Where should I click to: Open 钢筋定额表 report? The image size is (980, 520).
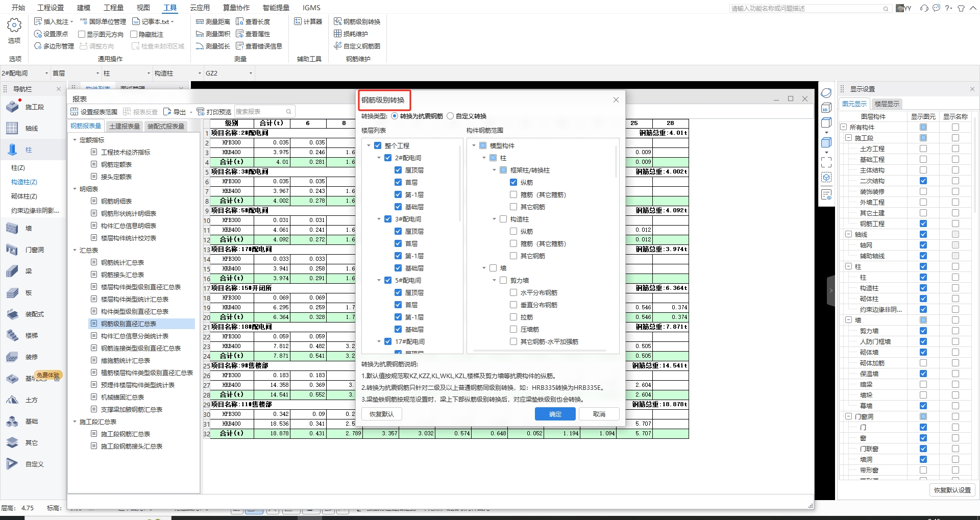[x=116, y=164]
